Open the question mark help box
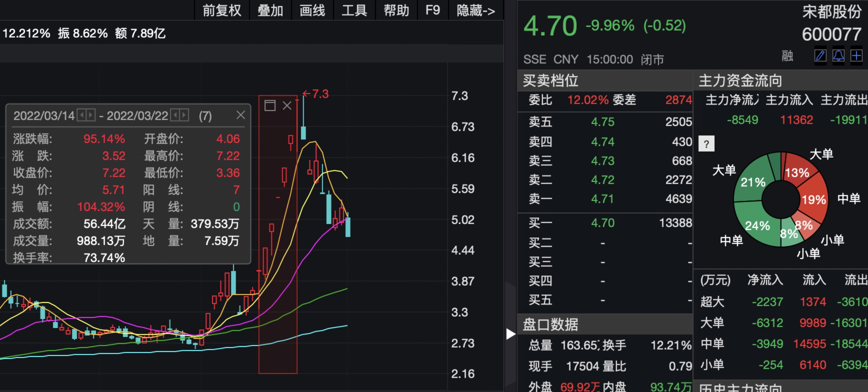Image resolution: width=868 pixels, height=392 pixels. (706, 144)
